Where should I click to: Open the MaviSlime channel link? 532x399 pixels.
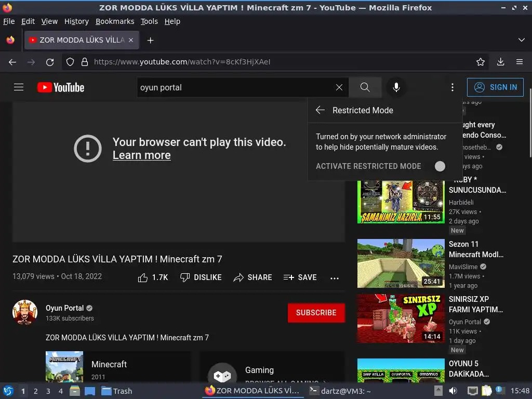pyautogui.click(x=463, y=267)
